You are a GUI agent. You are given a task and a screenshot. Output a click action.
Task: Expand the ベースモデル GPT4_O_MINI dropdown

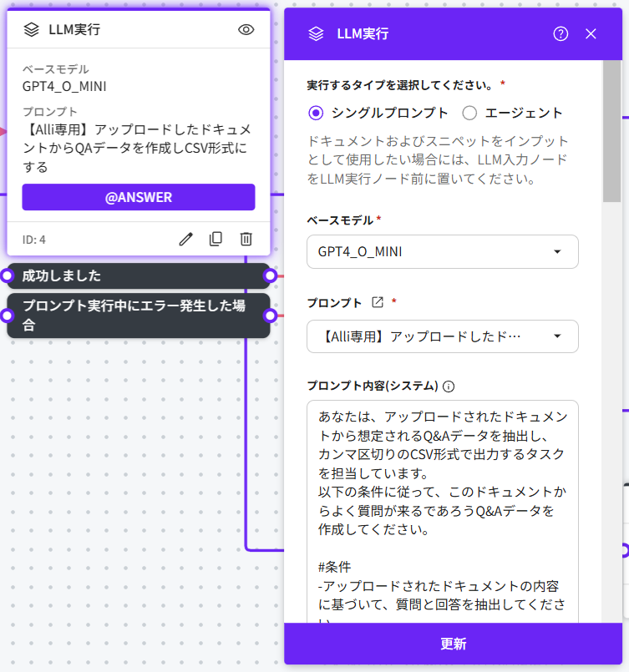tap(442, 251)
